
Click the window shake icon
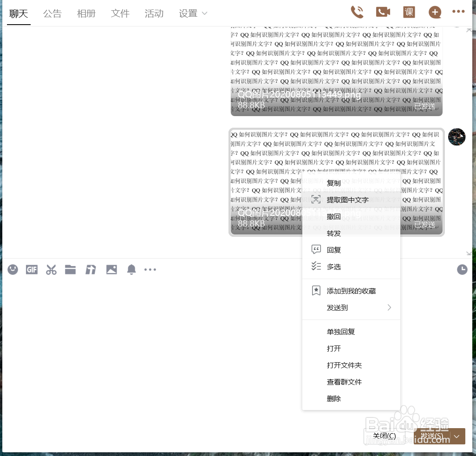point(91,269)
